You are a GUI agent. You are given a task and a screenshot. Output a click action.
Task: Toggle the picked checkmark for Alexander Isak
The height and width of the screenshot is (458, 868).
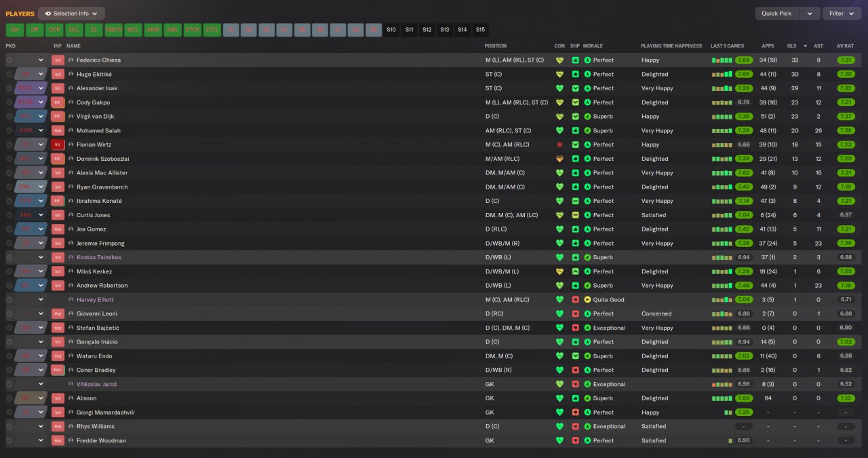(x=9, y=88)
